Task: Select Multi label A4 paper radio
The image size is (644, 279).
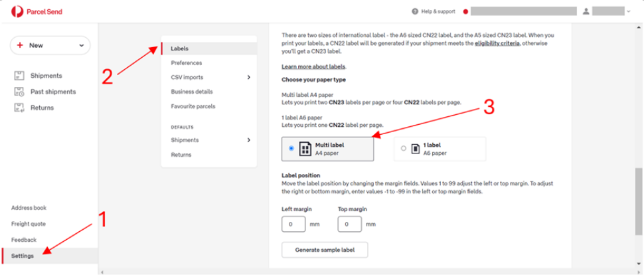Action: (291, 149)
